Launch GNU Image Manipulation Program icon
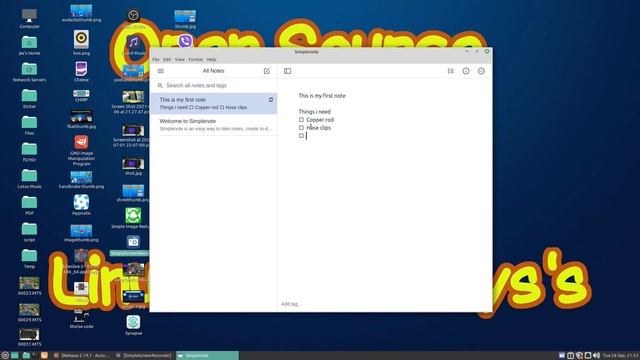Screen dimensions: 640x360 81,150
